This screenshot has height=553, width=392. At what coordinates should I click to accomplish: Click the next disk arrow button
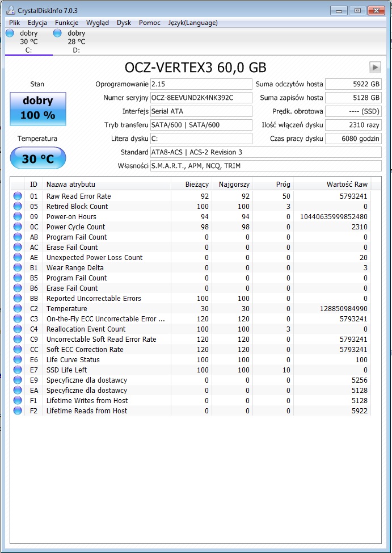pyautogui.click(x=375, y=67)
